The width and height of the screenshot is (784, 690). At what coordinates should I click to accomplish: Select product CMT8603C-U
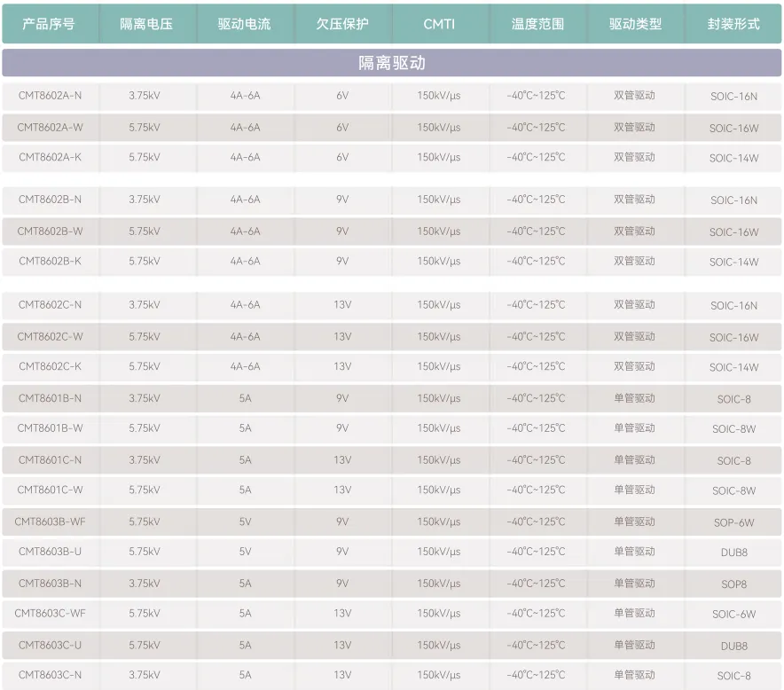[x=50, y=645]
